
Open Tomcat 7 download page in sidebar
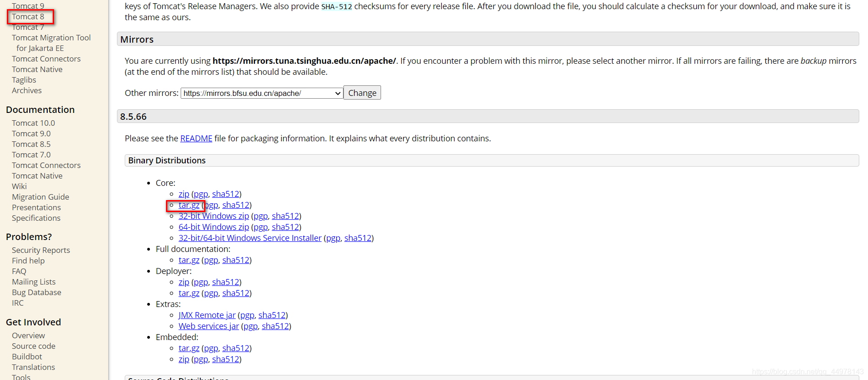(28, 27)
